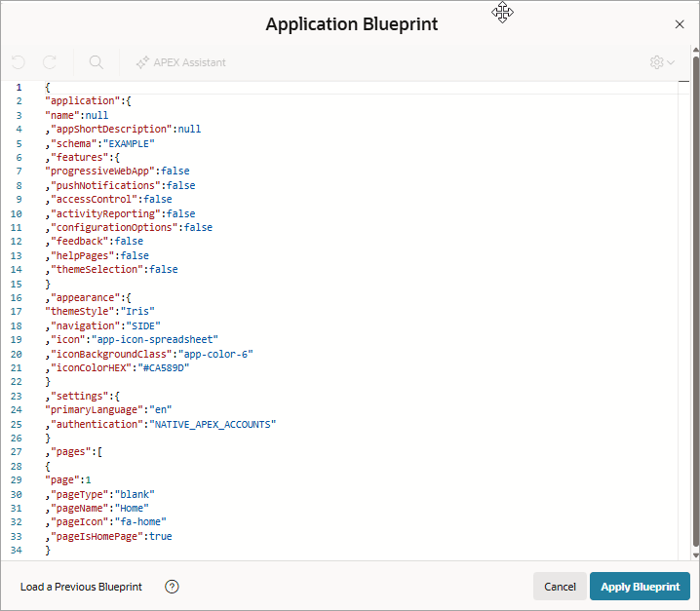
Task: Click the "SIDE" navigation value
Action: tap(143, 325)
